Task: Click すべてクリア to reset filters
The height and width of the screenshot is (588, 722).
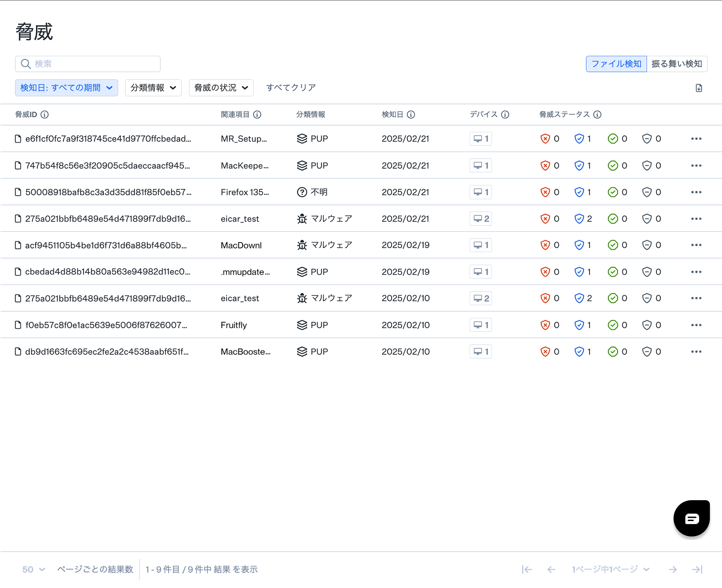Action: 291,88
